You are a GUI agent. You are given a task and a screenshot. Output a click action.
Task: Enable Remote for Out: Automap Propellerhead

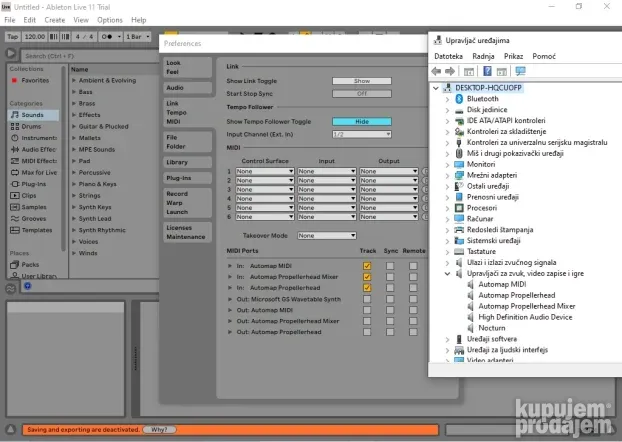click(x=413, y=332)
